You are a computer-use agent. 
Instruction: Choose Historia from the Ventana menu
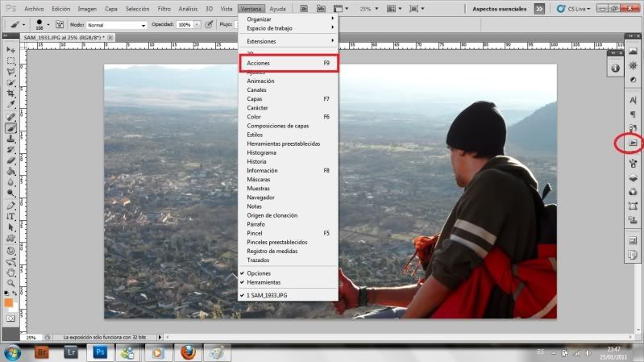[289, 161]
